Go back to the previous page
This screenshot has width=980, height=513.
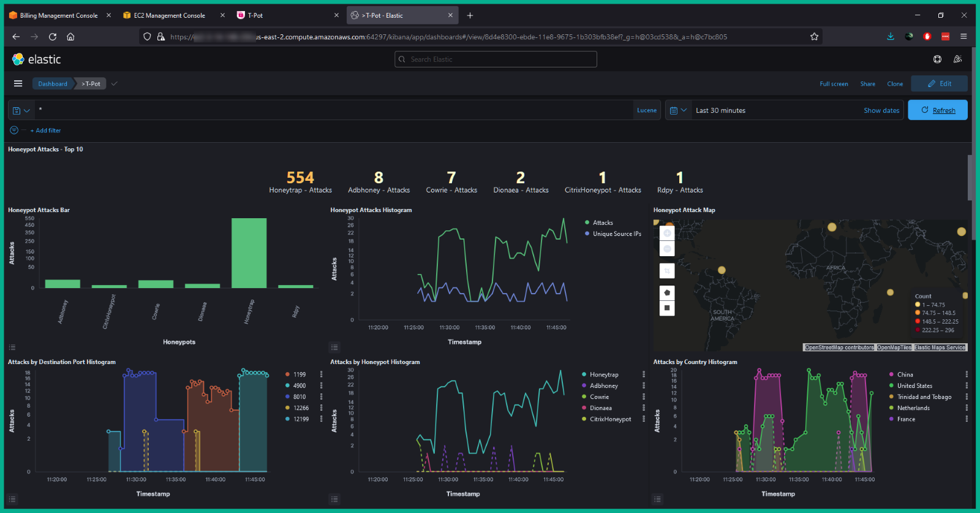pos(16,37)
